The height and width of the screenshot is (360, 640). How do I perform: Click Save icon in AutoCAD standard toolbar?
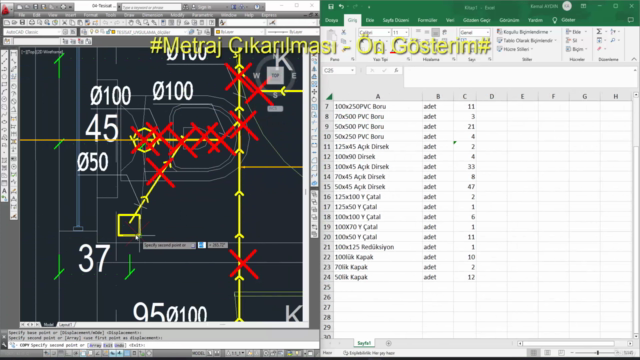[x=22, y=23]
